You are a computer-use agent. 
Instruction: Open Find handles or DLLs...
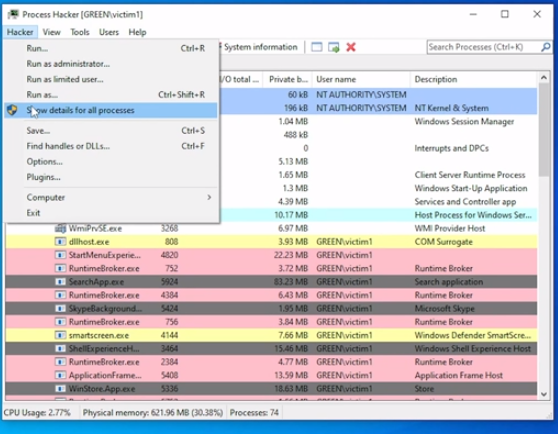point(111,146)
